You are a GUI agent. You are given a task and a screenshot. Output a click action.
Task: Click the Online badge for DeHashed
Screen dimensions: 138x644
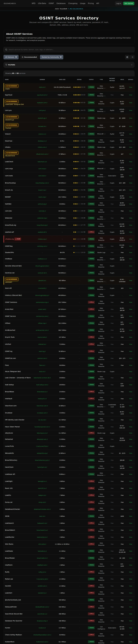[91, 439]
